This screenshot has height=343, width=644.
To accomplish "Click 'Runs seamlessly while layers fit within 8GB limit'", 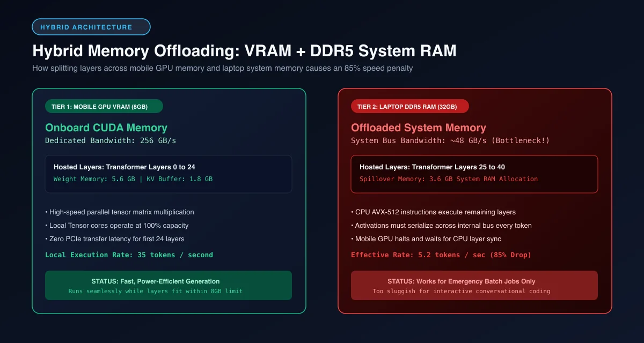I will [x=156, y=292].
